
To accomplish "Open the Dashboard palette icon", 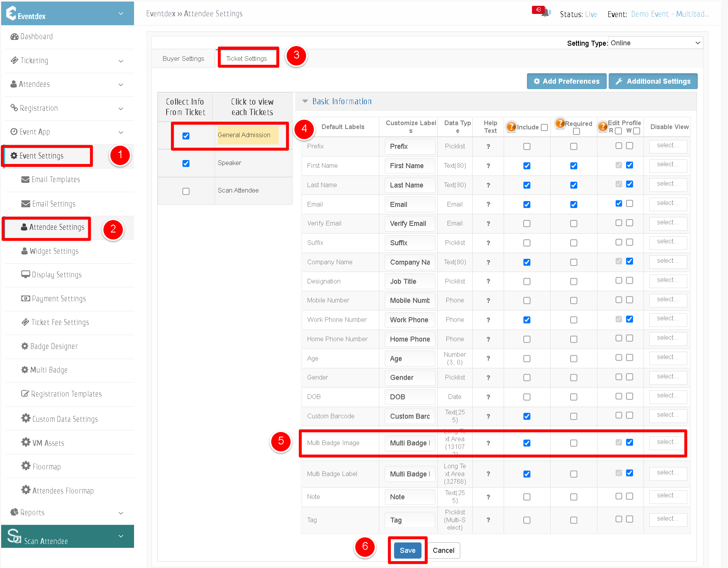I will [14, 36].
